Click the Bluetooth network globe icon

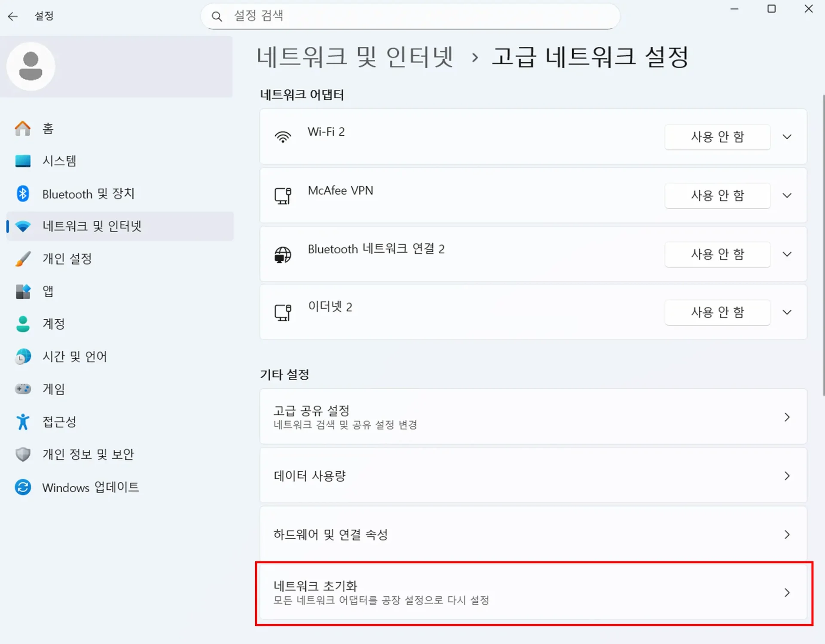283,254
